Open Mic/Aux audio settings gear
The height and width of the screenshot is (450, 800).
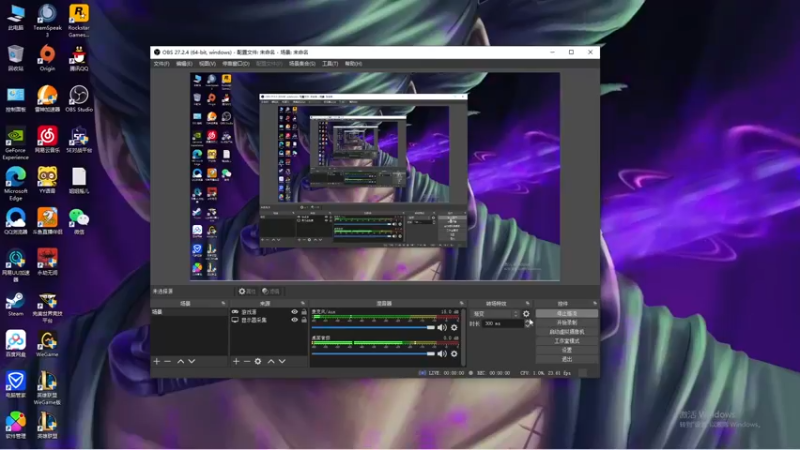pyautogui.click(x=454, y=328)
